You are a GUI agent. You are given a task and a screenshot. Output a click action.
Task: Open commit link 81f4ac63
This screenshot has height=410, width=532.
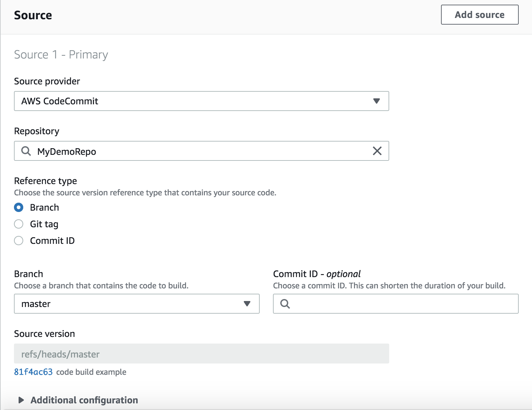[x=33, y=372]
